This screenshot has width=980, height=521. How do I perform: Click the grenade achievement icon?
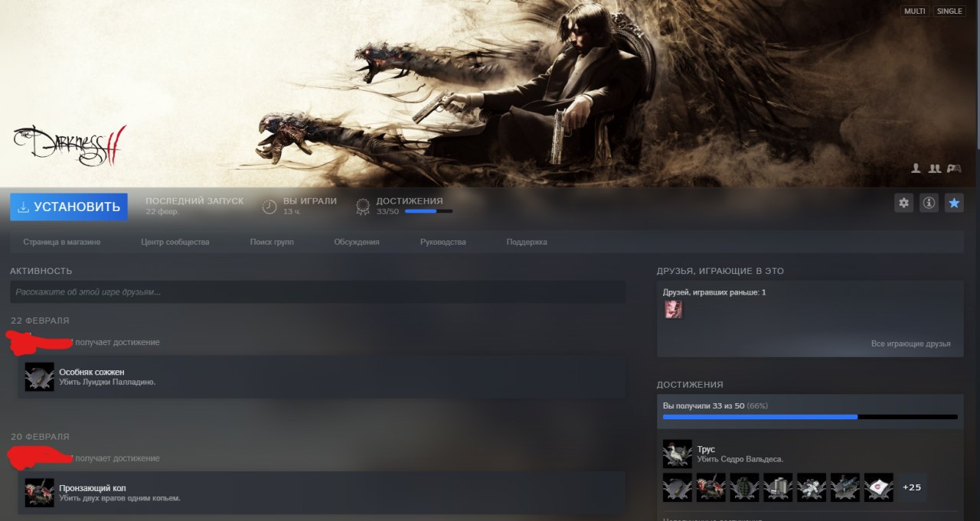coord(744,487)
